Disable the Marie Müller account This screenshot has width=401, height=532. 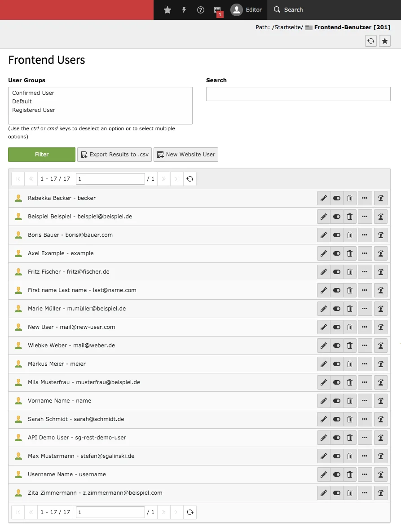pos(336,309)
